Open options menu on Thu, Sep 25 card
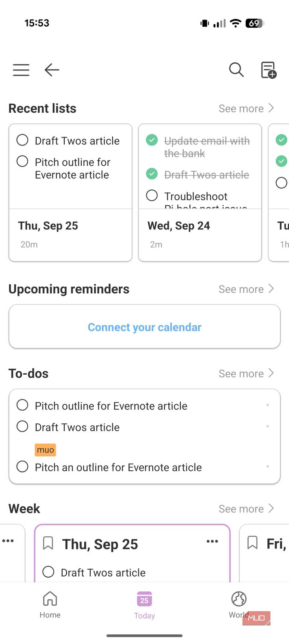Viewport: 289px width, 644px height. [212, 541]
